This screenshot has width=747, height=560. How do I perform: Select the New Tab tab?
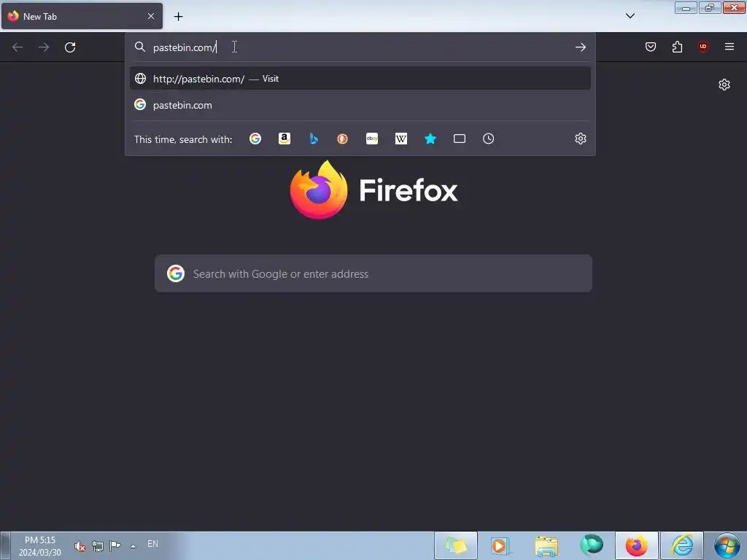82,16
